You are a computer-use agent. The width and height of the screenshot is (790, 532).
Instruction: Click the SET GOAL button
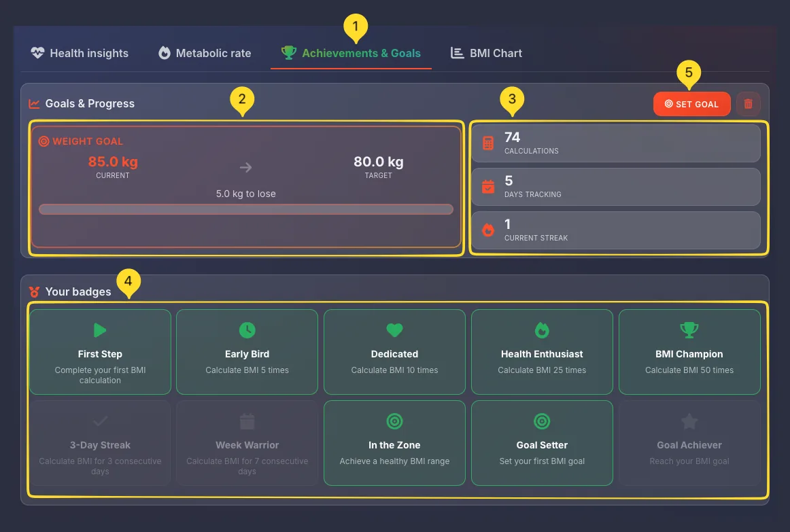coord(692,103)
